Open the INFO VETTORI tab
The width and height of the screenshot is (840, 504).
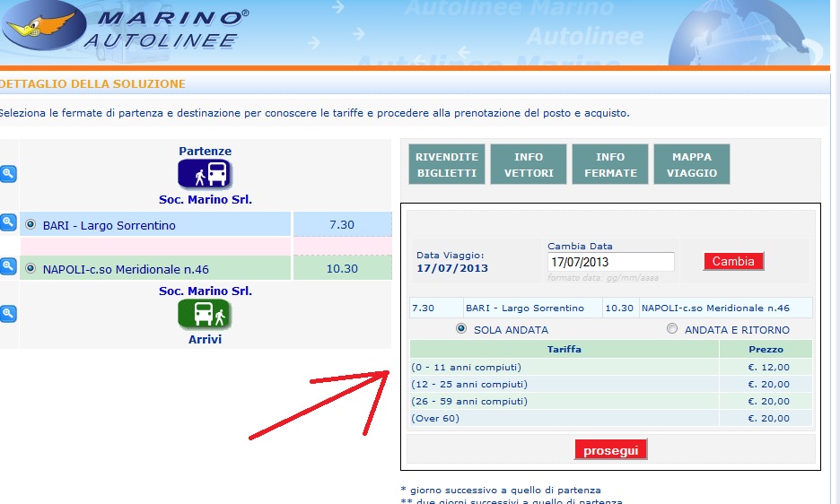click(x=529, y=164)
